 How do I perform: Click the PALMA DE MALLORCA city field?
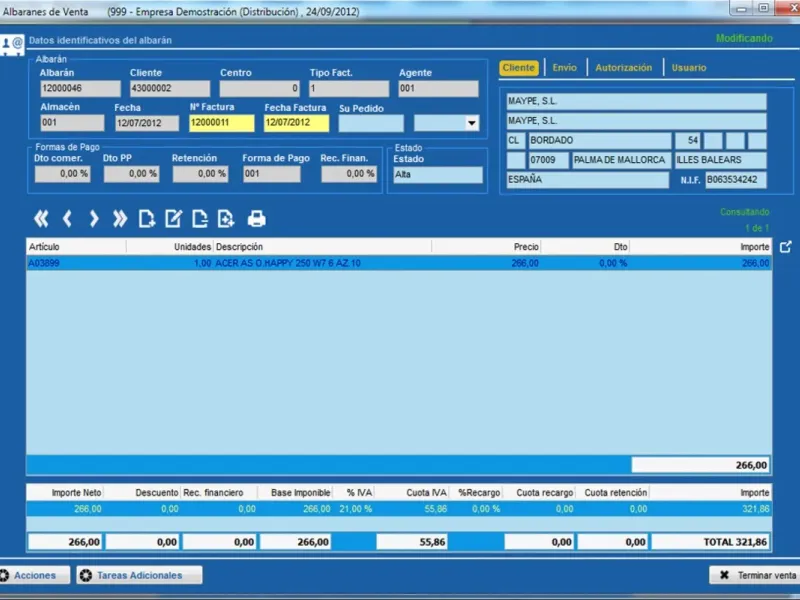pyautogui.click(x=621, y=160)
